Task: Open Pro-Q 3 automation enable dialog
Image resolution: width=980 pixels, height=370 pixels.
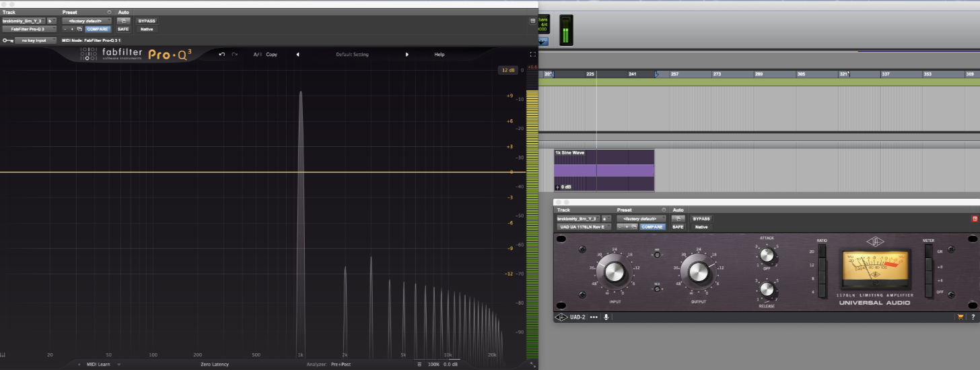Action: 123,21
